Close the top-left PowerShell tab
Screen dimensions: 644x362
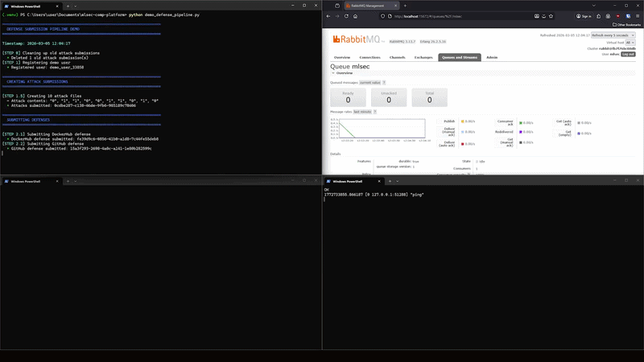(x=57, y=6)
